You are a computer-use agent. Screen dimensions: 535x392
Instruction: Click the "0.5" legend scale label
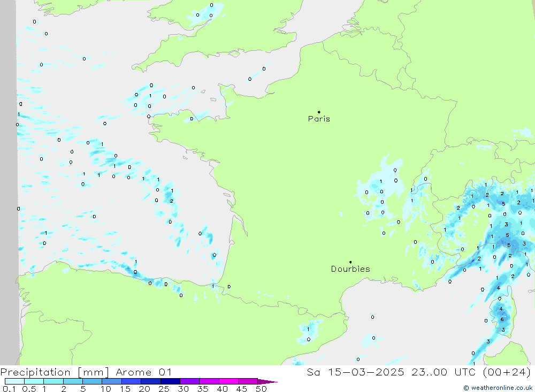(29, 389)
